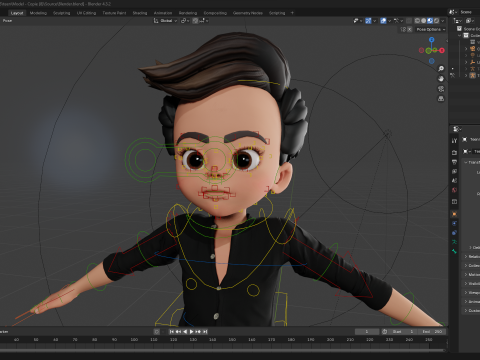Play the animation in reverse
The width and height of the screenshot is (480, 360).
click(x=185, y=332)
